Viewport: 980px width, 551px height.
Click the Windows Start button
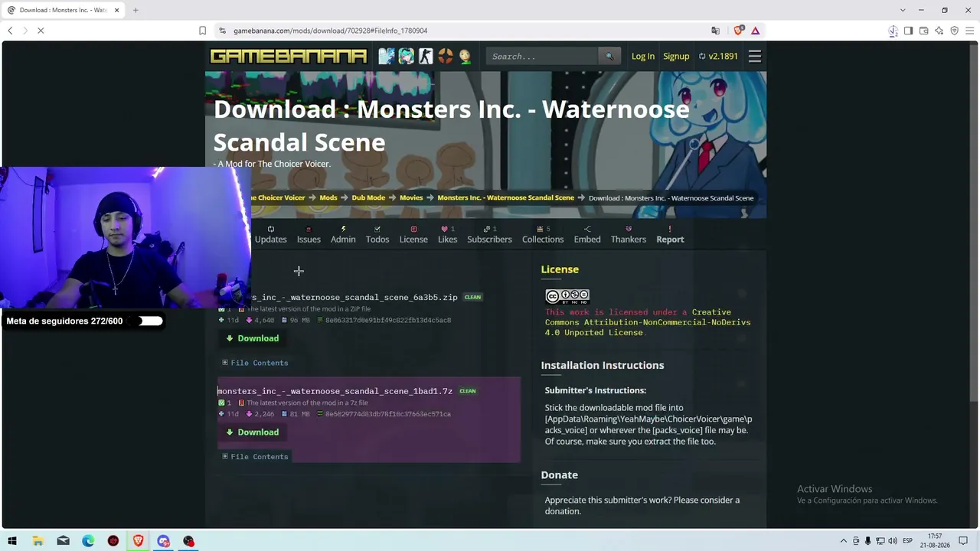click(x=12, y=541)
